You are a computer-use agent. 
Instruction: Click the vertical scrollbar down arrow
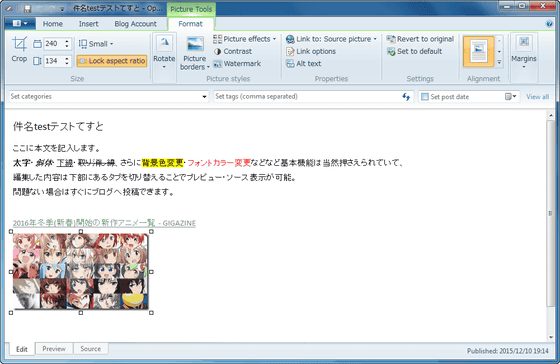[x=551, y=337]
